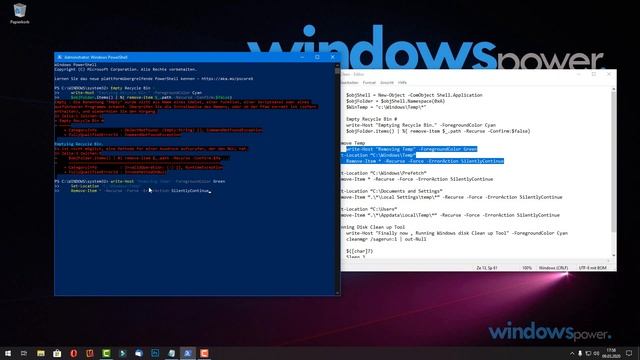Open the Hilfe menu in Notepad

pos(402,82)
